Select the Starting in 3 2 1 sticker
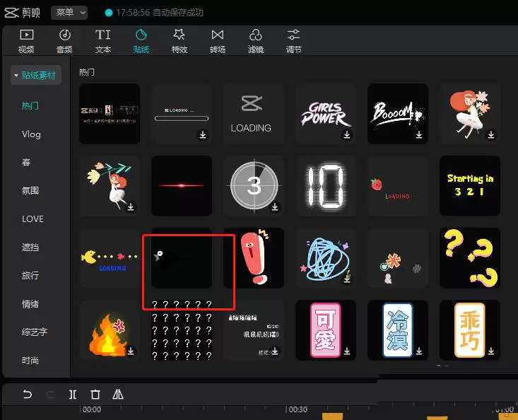Image resolution: width=518 pixels, height=420 pixels. click(470, 186)
